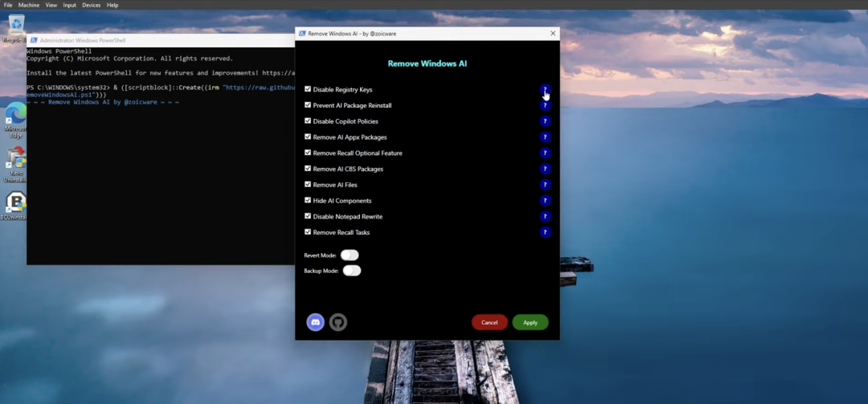The image size is (868, 404).
Task: Click help icon for Remove Recall Optional Feature
Action: 545,153
